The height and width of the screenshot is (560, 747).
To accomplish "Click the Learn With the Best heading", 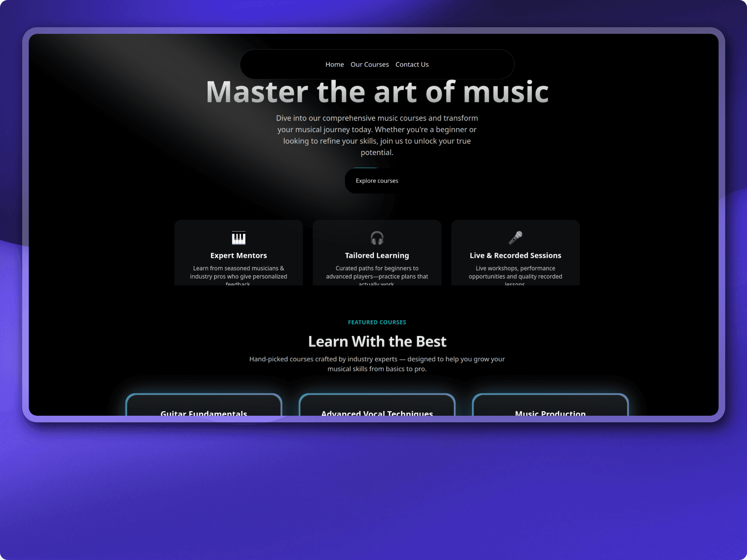I will tap(377, 341).
